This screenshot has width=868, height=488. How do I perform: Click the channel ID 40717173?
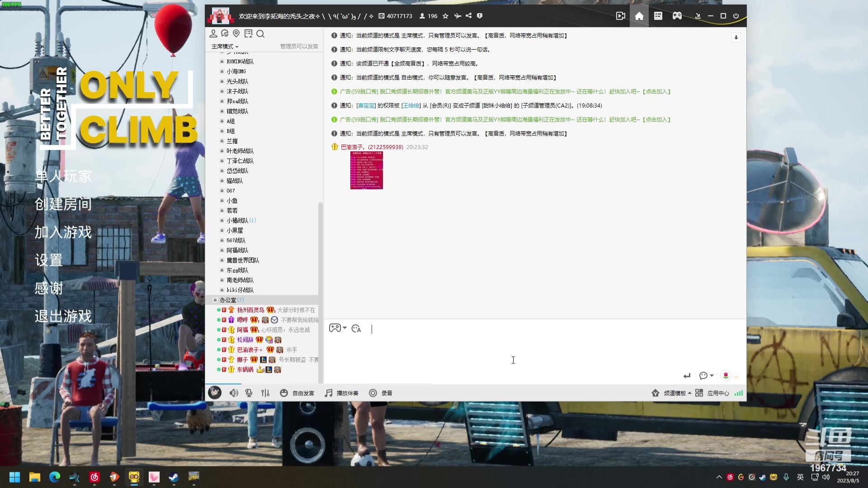[399, 16]
